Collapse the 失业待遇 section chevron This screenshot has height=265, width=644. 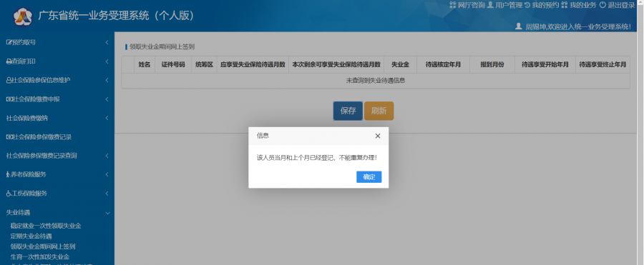point(107,213)
